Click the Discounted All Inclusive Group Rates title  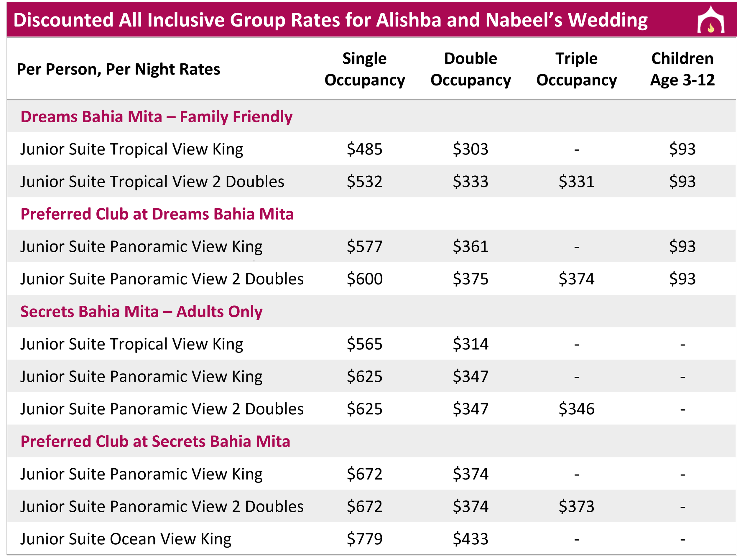pos(330,20)
